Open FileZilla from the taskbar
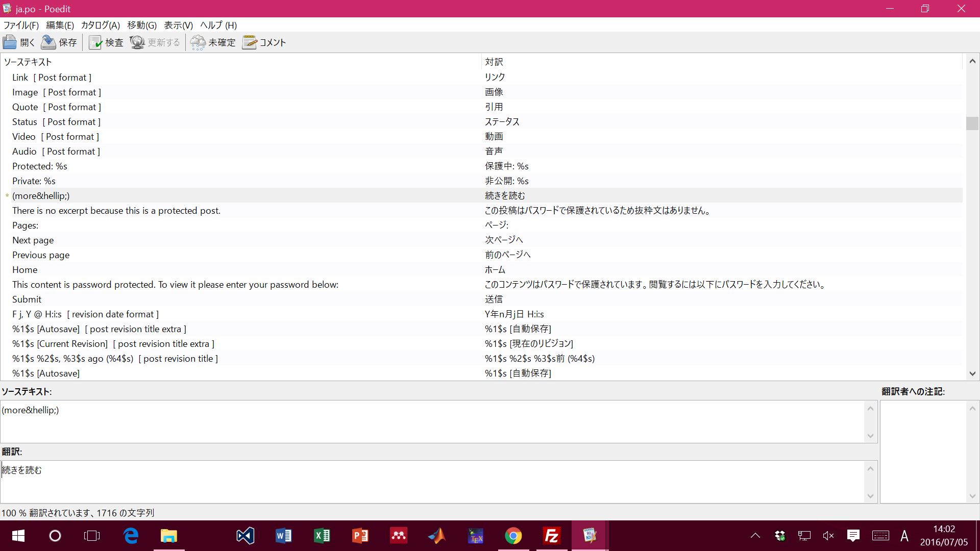This screenshot has width=980, height=551. (x=552, y=536)
